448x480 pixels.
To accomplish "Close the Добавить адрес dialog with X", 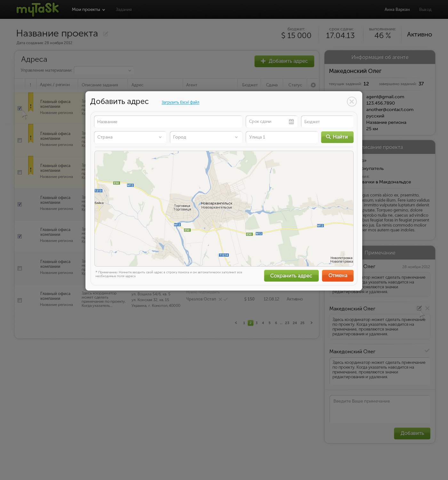I will coord(352,102).
